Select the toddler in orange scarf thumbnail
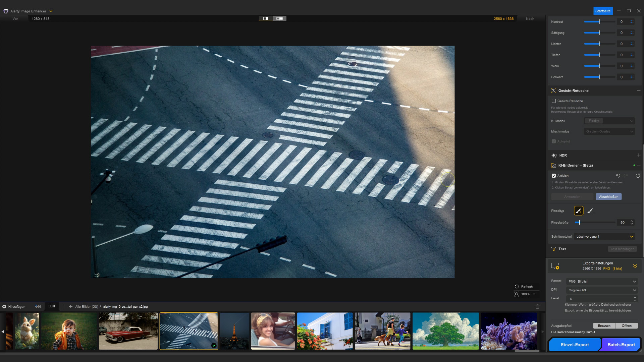Viewport: 644px width, 362px height. (x=69, y=331)
